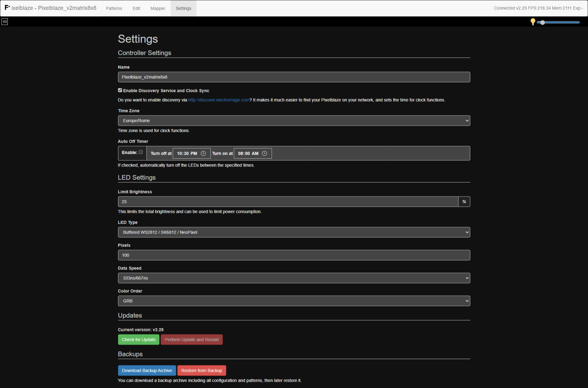Click the Turn on at 08:00 AM field
Image resolution: width=588 pixels, height=388 pixels.
pyautogui.click(x=253, y=153)
